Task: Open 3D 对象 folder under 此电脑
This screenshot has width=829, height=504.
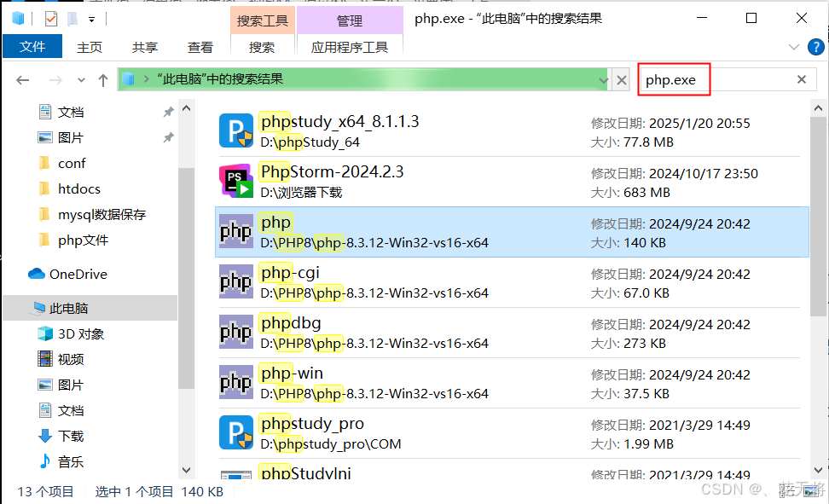Action: pyautogui.click(x=71, y=333)
